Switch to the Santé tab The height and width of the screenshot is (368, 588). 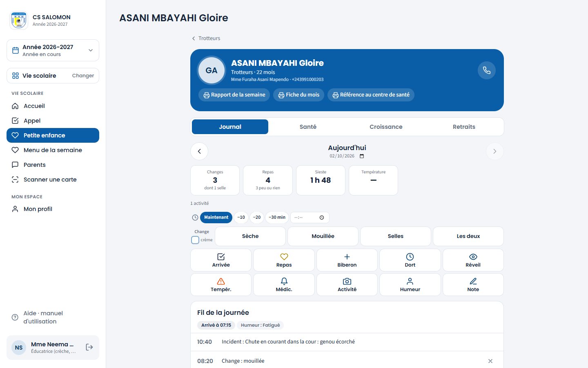(x=308, y=127)
